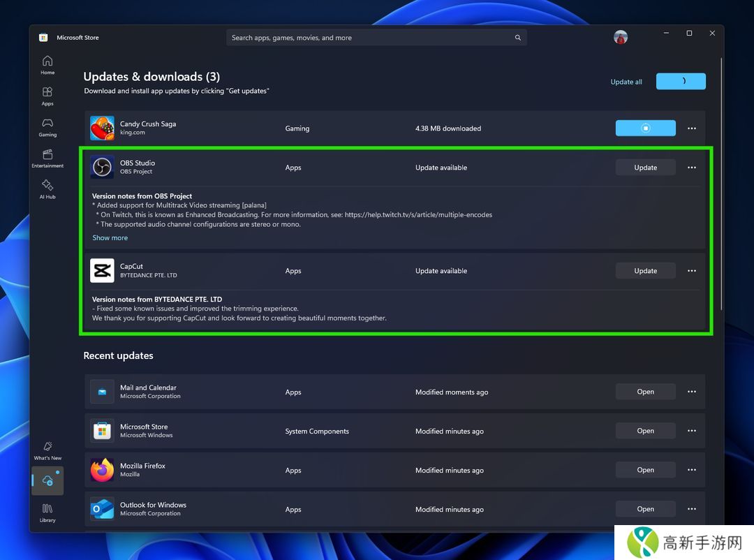The height and width of the screenshot is (560, 754).
Task: Go to the Apps sidebar section
Action: tap(47, 96)
